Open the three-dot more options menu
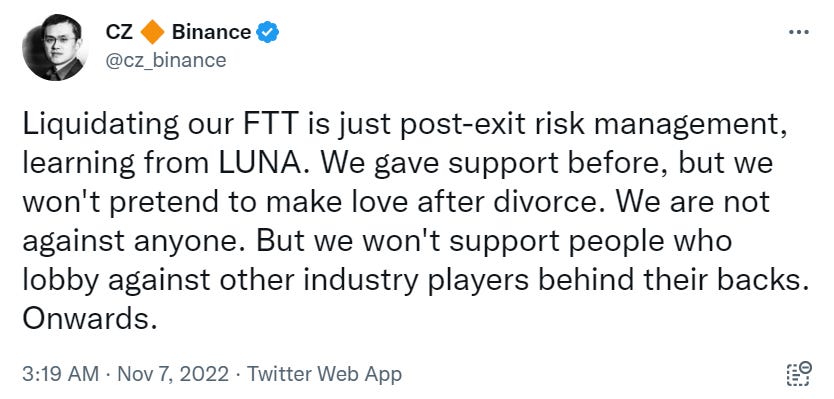 [x=798, y=32]
